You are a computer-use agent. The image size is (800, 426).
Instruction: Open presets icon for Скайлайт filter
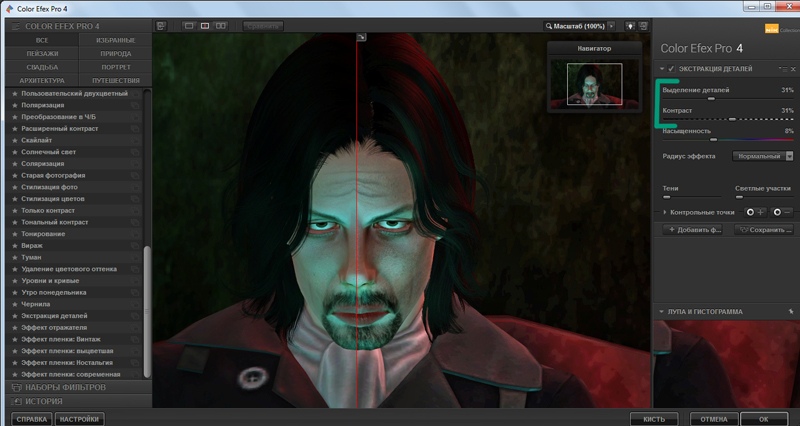coord(135,140)
